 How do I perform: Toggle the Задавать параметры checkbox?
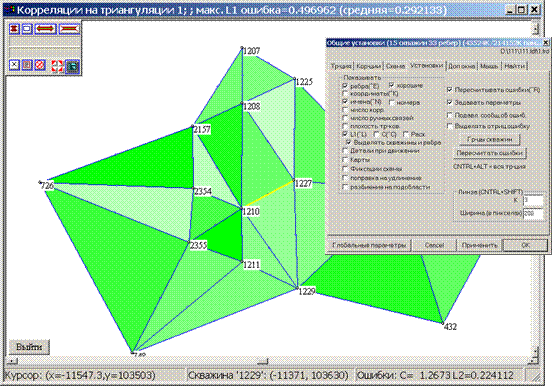pos(450,102)
